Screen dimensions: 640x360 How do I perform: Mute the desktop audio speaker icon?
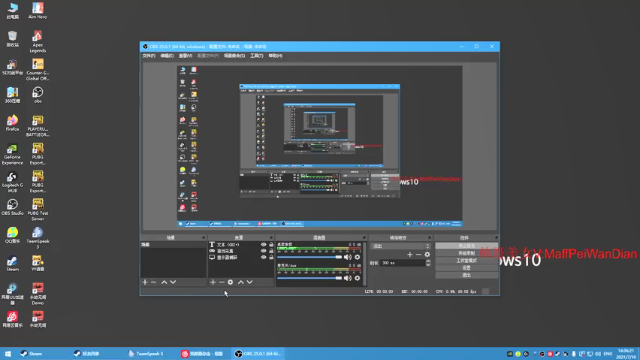click(347, 257)
